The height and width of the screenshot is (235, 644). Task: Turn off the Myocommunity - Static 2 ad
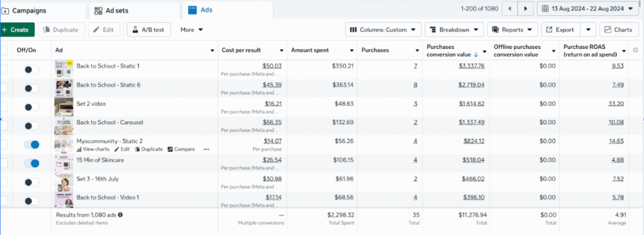[31, 145]
